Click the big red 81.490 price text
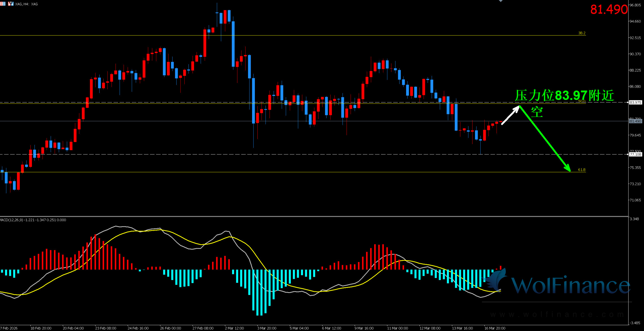The image size is (644, 331). click(x=609, y=10)
